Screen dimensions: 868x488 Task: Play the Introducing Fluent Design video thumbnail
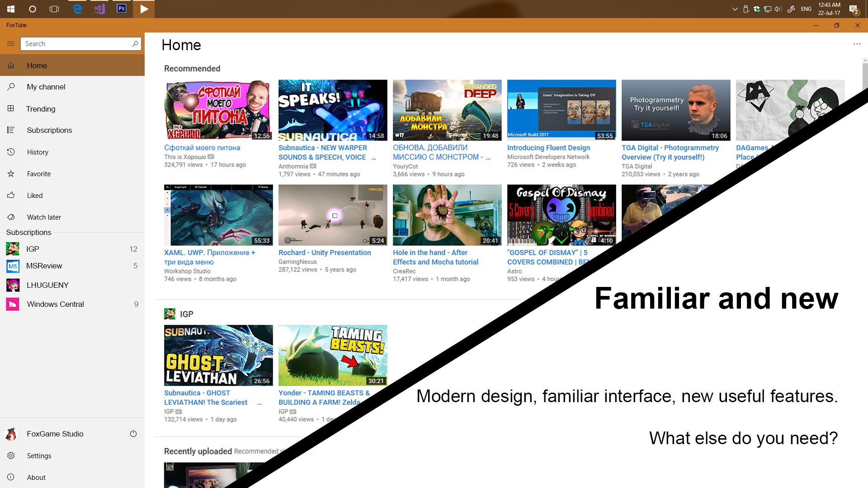(561, 110)
